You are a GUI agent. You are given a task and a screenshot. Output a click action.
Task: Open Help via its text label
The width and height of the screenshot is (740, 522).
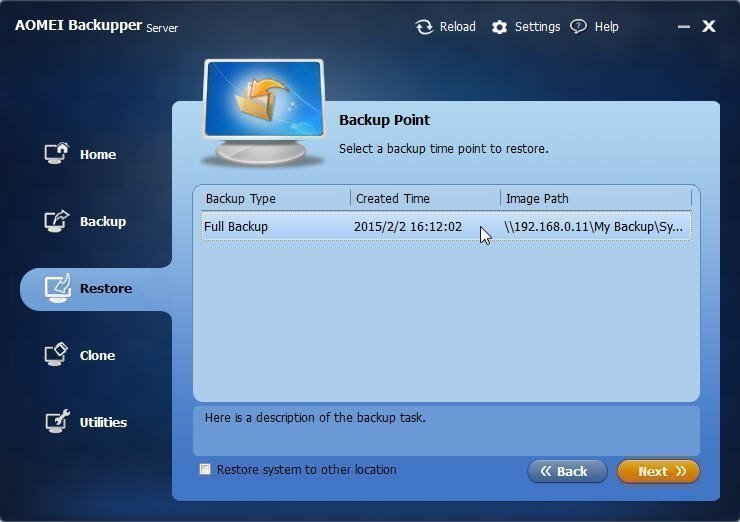[x=606, y=27]
